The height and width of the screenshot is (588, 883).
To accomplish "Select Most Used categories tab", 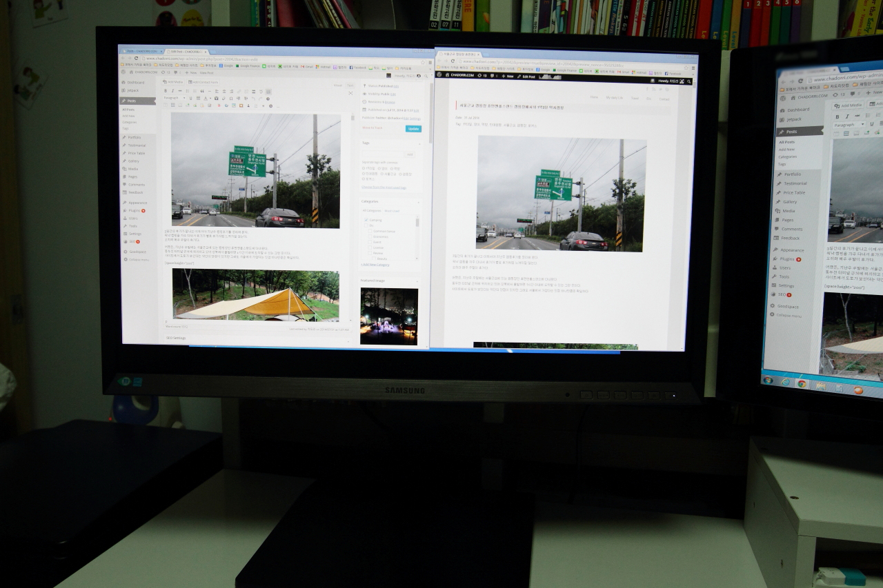I will tap(391, 210).
